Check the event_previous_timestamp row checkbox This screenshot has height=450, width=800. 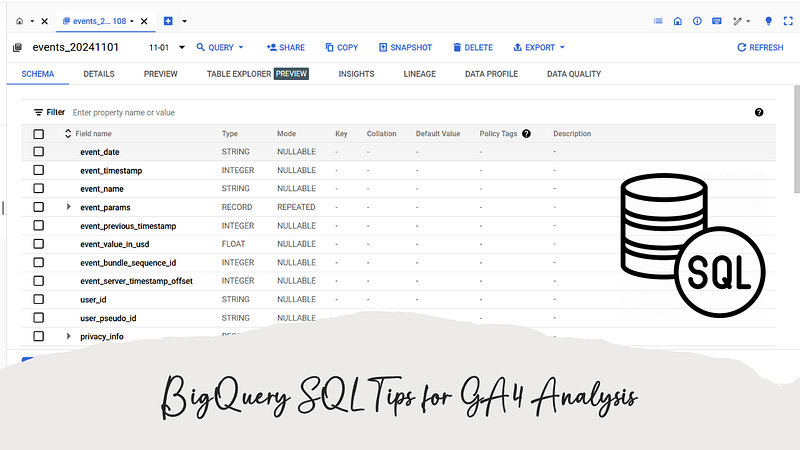point(38,226)
